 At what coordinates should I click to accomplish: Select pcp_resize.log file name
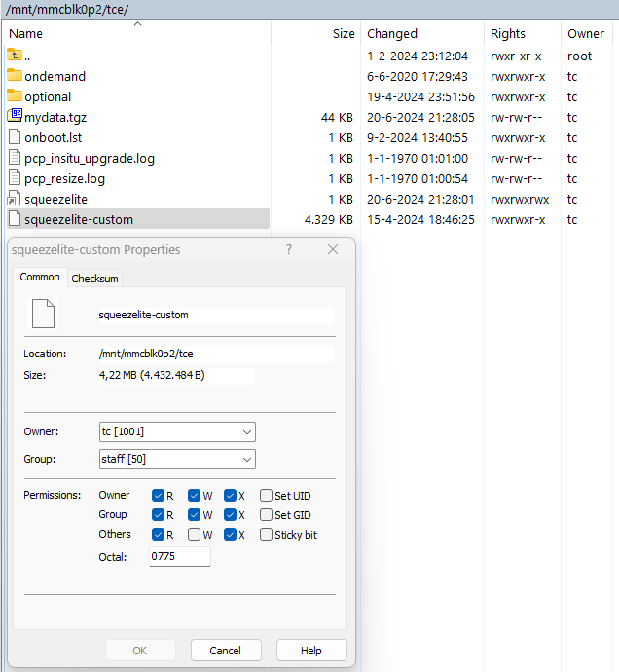click(64, 179)
